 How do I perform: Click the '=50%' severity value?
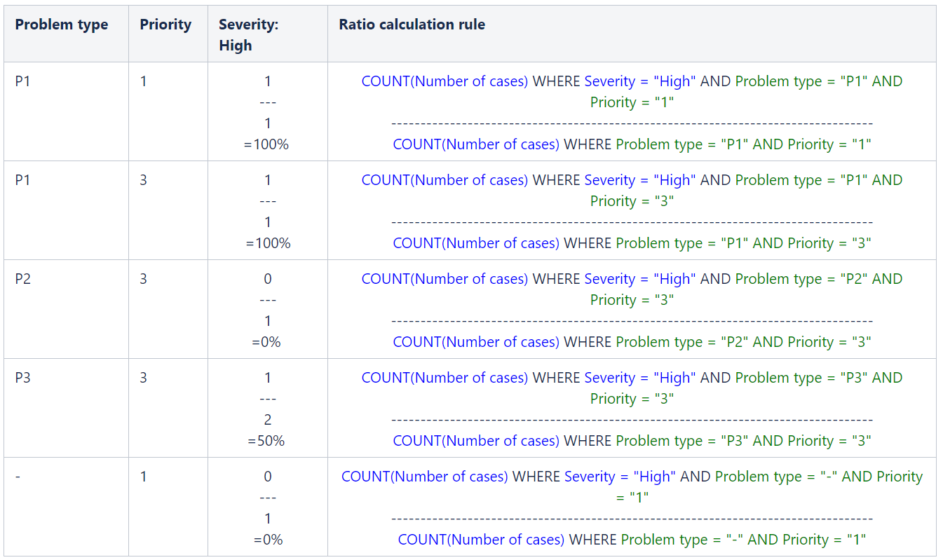(x=267, y=441)
